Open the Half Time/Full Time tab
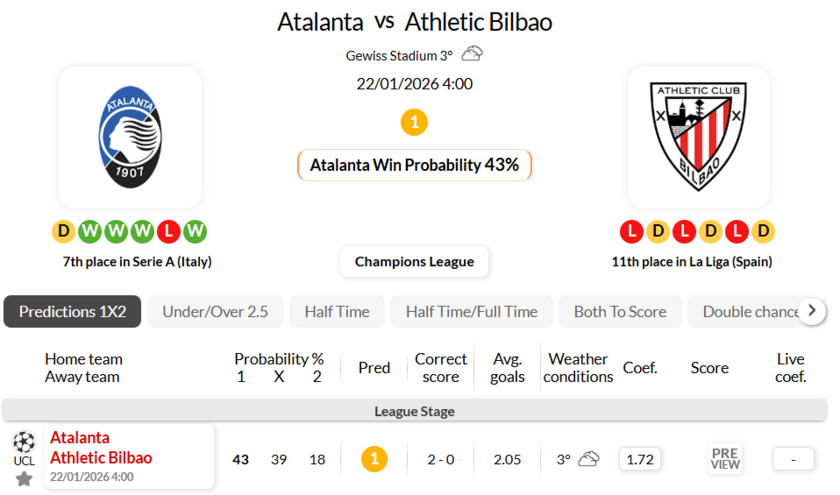Viewport: 840px width, 495px height. [471, 311]
